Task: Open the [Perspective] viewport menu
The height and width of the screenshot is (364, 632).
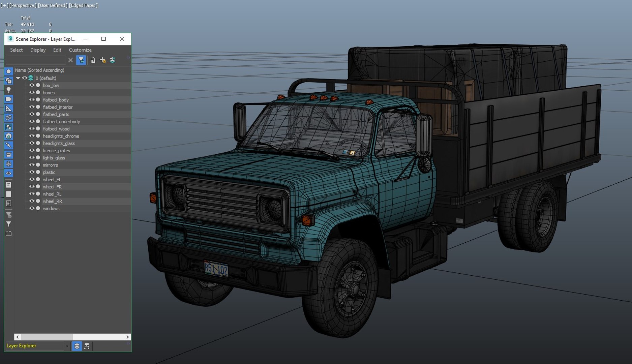Action: coord(23,5)
